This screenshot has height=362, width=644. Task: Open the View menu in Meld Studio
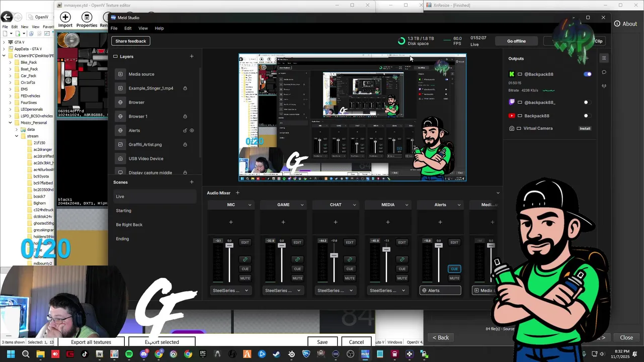tap(143, 28)
